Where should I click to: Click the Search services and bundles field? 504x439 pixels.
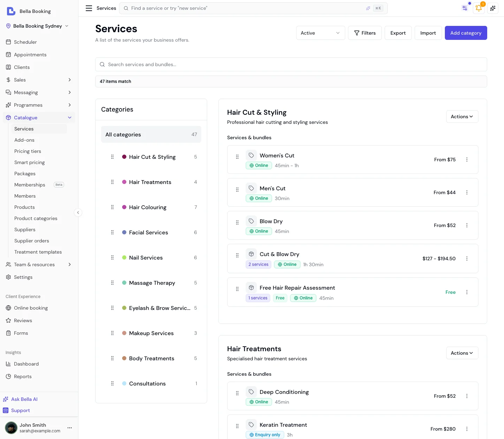(291, 64)
